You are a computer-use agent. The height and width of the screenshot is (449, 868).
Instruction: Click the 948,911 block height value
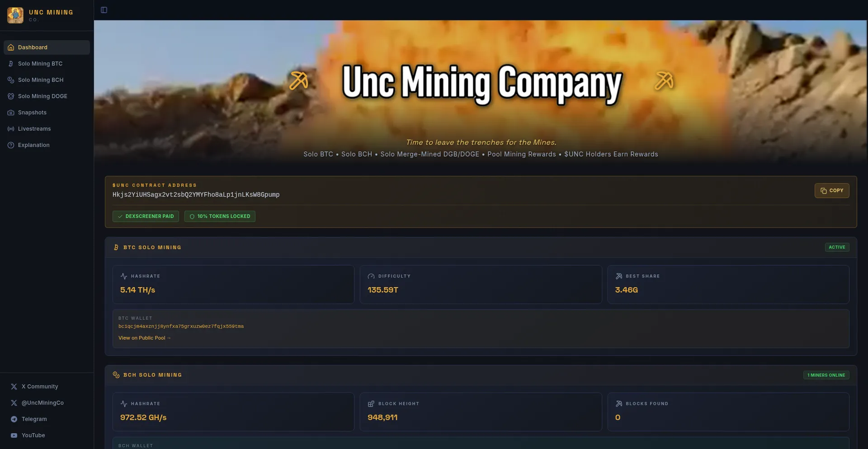382,418
